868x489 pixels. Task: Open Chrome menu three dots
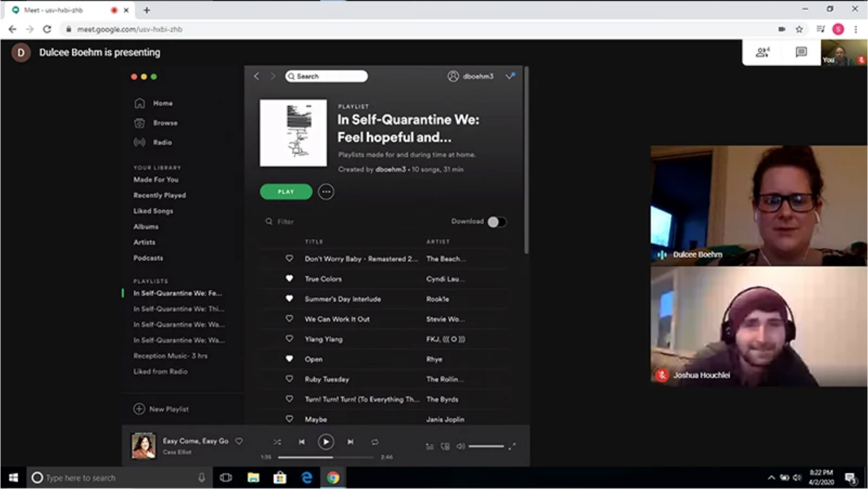pos(856,29)
